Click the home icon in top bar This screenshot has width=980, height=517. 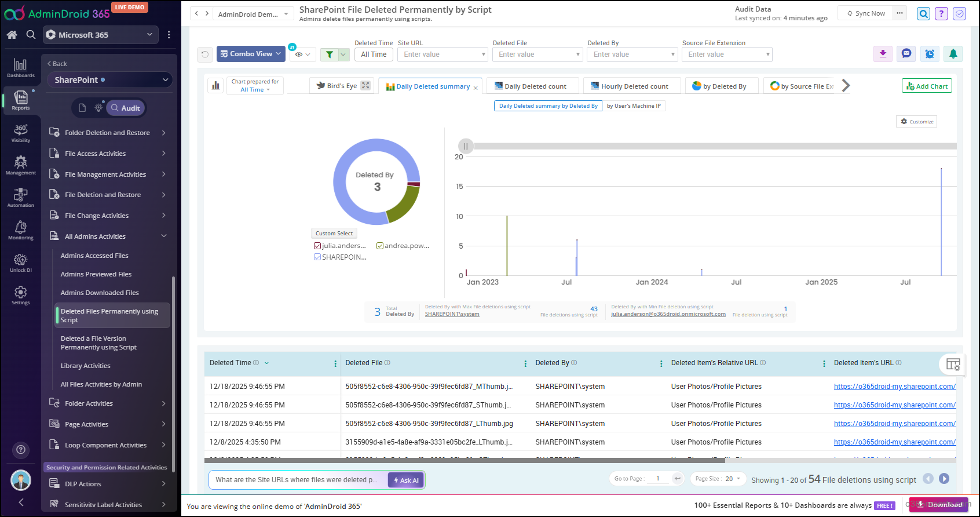pos(12,35)
